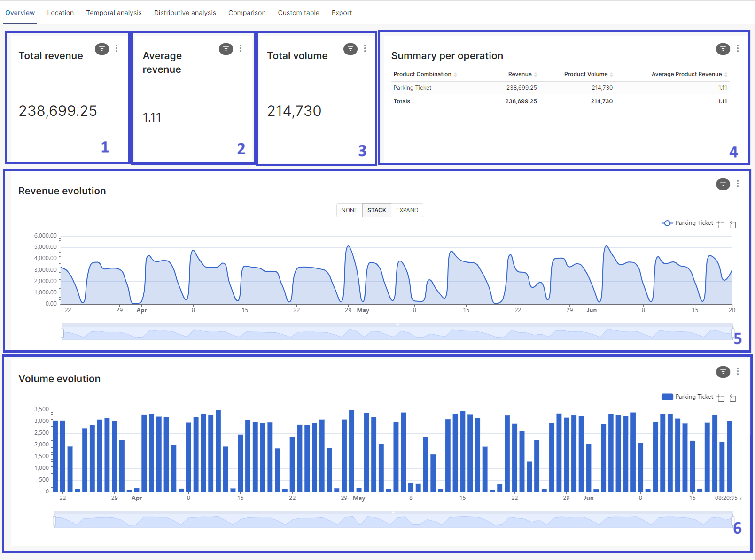Click total revenue value 238,699.25 on card

tap(58, 111)
